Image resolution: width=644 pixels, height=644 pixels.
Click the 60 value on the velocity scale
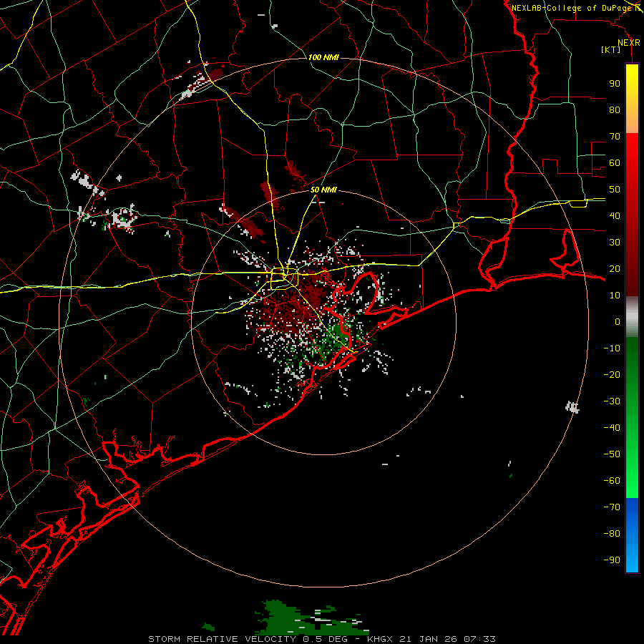point(615,162)
